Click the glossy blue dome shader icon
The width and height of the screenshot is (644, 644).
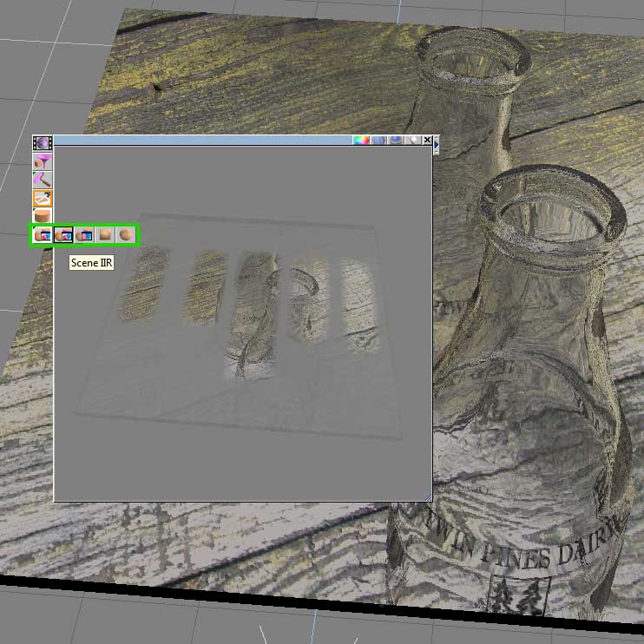(396, 141)
